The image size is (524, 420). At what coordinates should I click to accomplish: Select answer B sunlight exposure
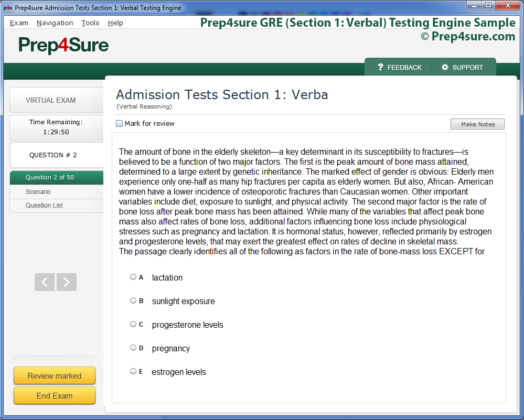pyautogui.click(x=133, y=300)
